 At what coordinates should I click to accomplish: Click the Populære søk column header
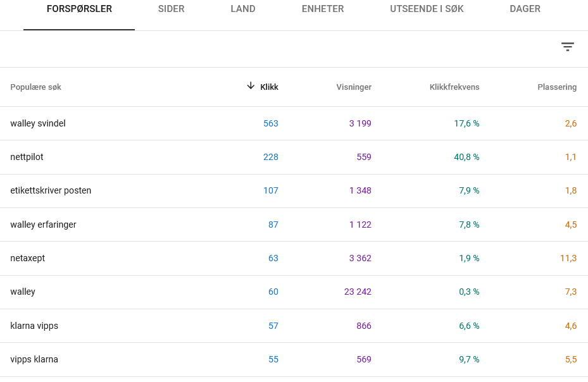(x=35, y=87)
